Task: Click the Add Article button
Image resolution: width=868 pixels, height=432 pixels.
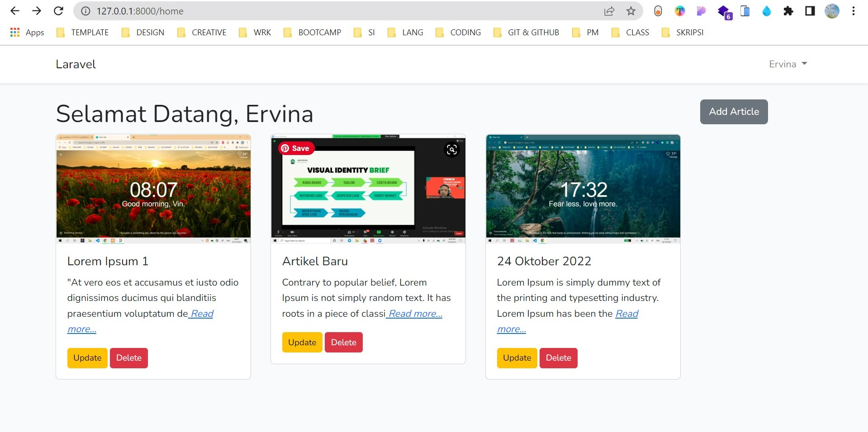Action: coord(734,112)
